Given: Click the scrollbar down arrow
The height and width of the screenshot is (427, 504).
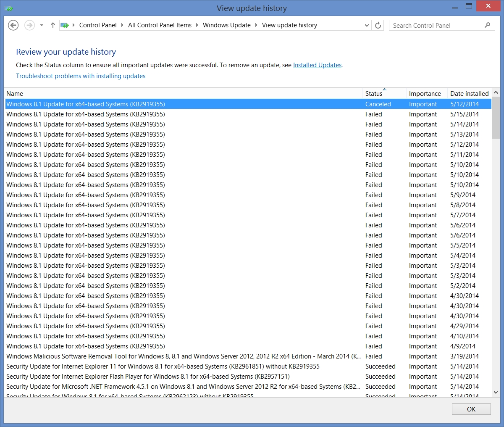Looking at the screenshot, I should point(496,392).
